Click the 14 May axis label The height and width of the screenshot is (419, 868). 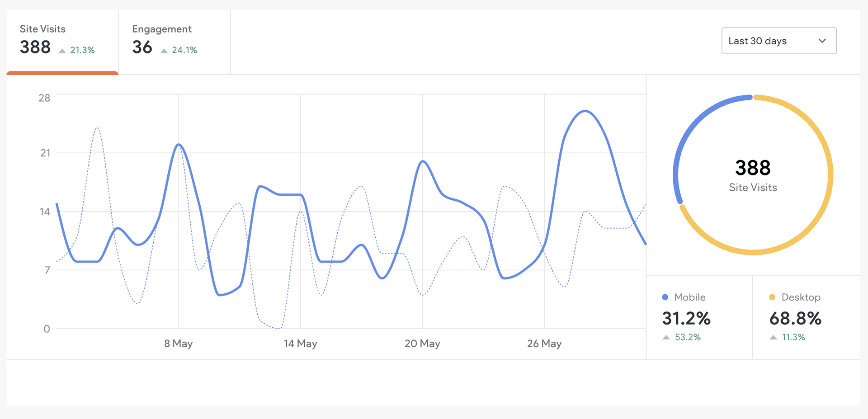[x=300, y=344]
